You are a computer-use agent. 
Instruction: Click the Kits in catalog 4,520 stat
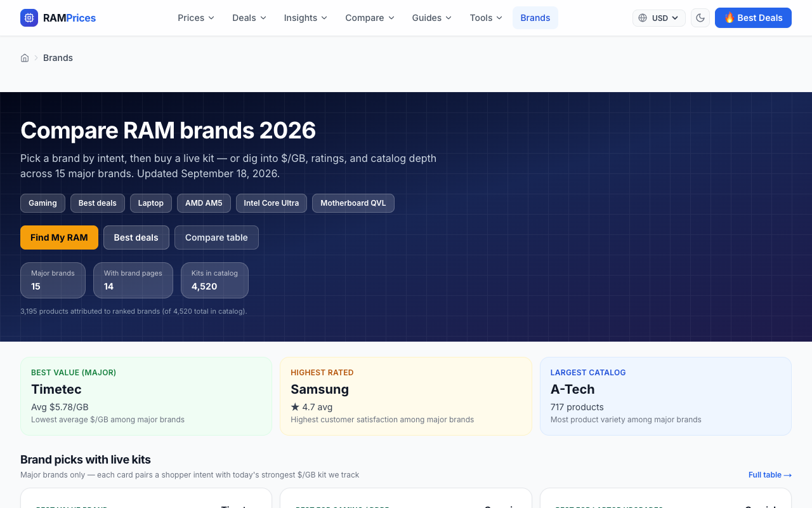pos(214,280)
